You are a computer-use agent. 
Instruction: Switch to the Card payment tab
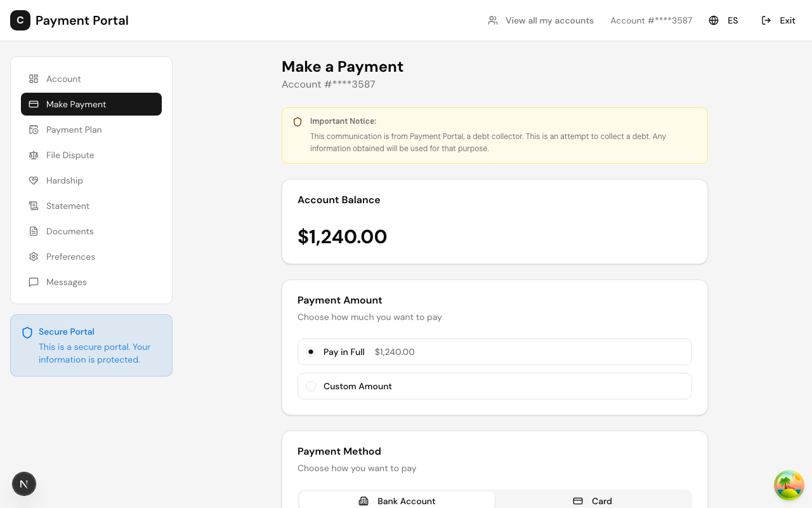(593, 501)
